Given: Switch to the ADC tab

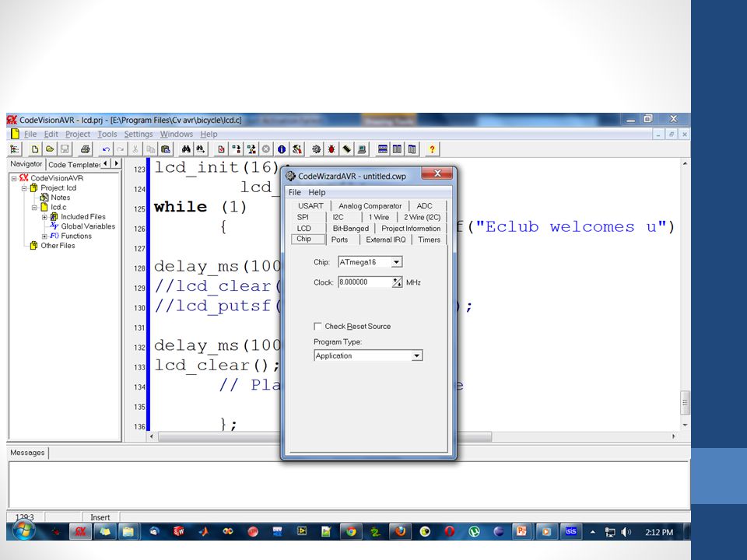Looking at the screenshot, I should click(425, 205).
